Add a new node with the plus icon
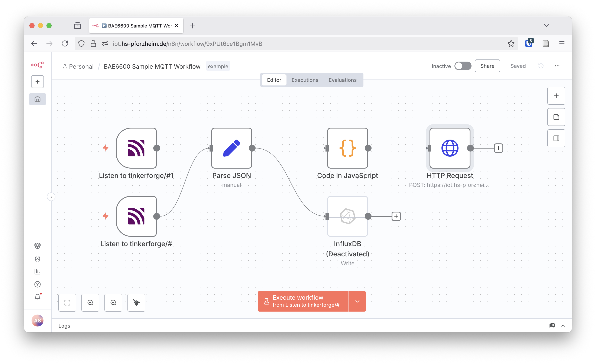This screenshot has width=596, height=364. click(x=556, y=95)
